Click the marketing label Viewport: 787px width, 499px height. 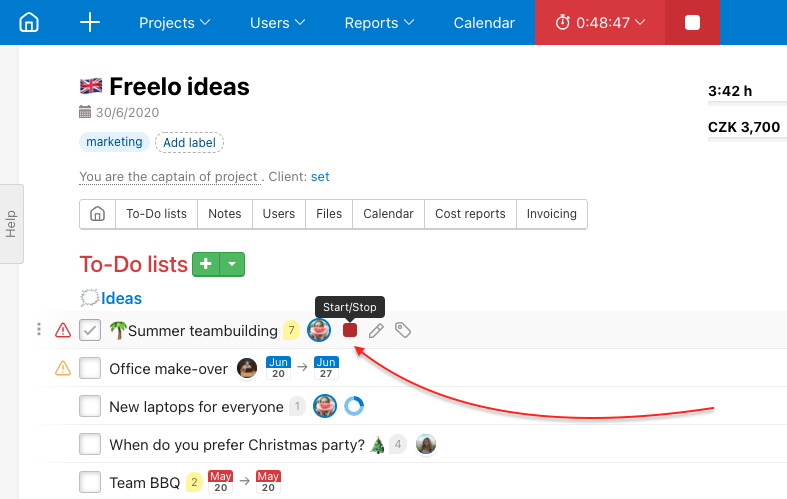pyautogui.click(x=114, y=142)
